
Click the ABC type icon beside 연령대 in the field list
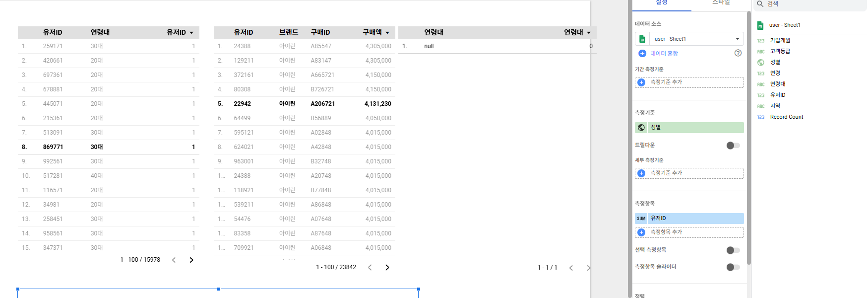[x=761, y=84]
